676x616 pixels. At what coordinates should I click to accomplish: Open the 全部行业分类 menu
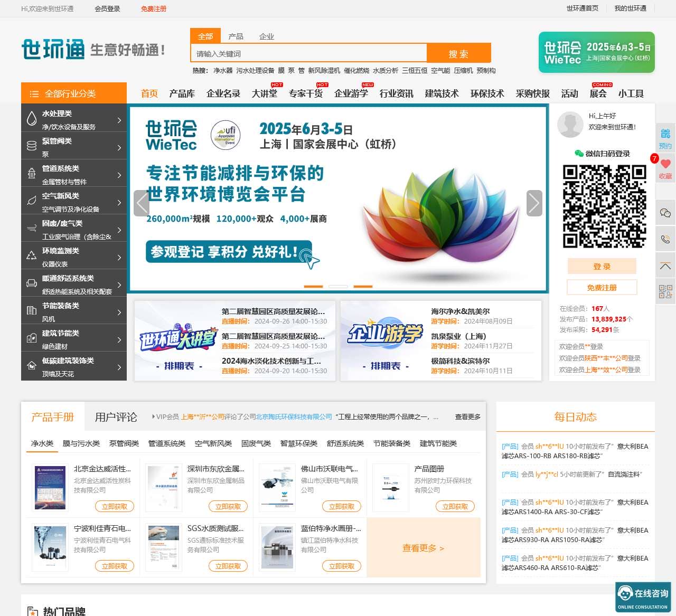pos(74,93)
